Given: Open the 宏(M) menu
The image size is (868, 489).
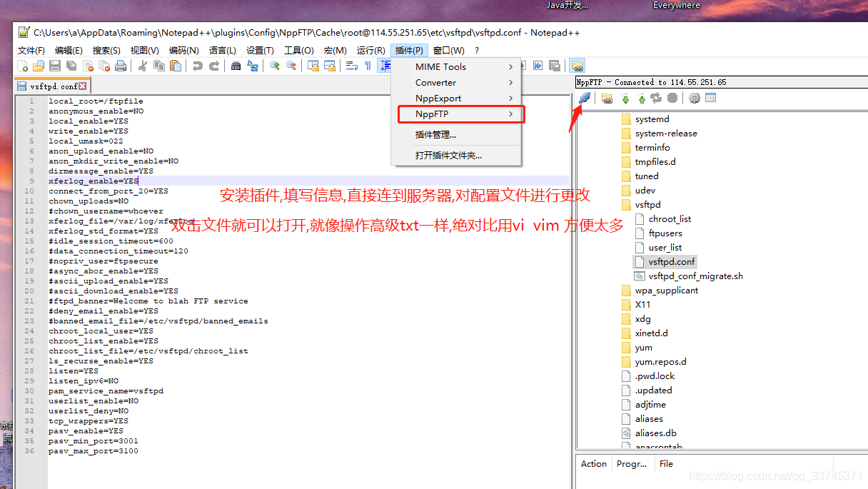Looking at the screenshot, I should [335, 50].
